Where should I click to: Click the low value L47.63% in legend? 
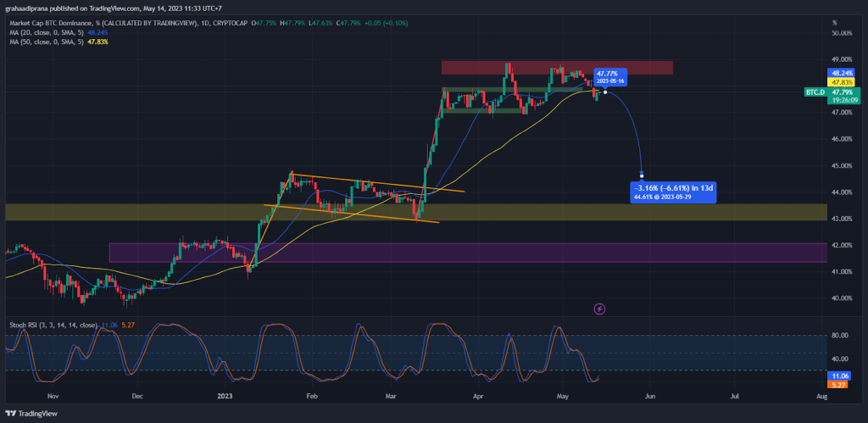tap(319, 23)
